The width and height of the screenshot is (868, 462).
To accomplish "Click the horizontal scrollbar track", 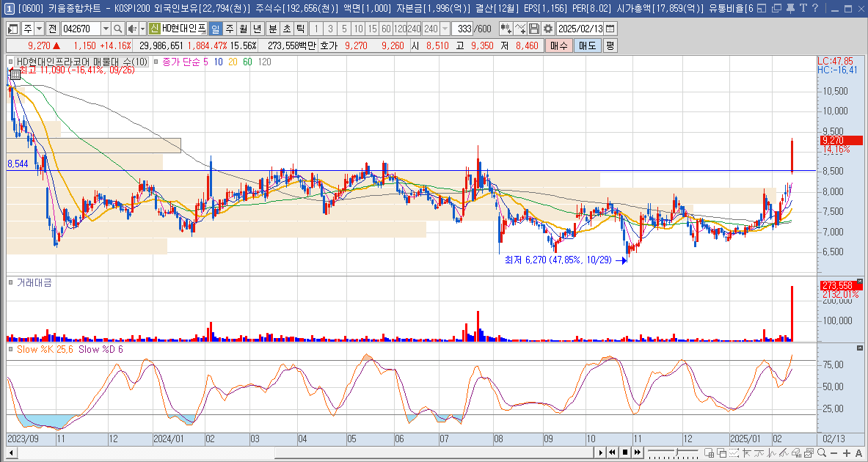I will [304, 452].
